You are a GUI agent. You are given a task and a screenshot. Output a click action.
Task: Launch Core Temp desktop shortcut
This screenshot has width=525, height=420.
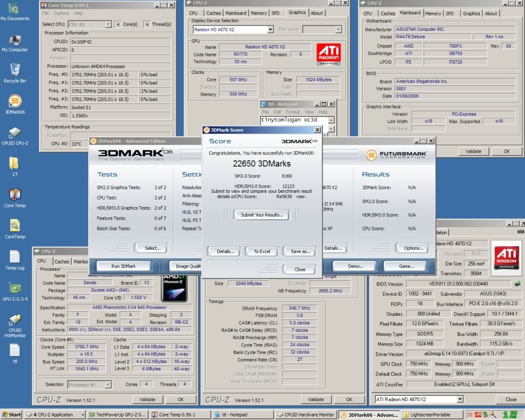[15, 198]
